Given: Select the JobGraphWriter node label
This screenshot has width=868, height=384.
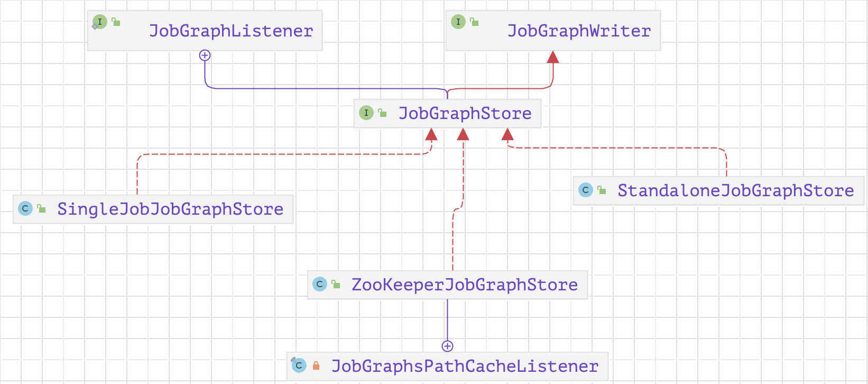Looking at the screenshot, I should [x=579, y=31].
